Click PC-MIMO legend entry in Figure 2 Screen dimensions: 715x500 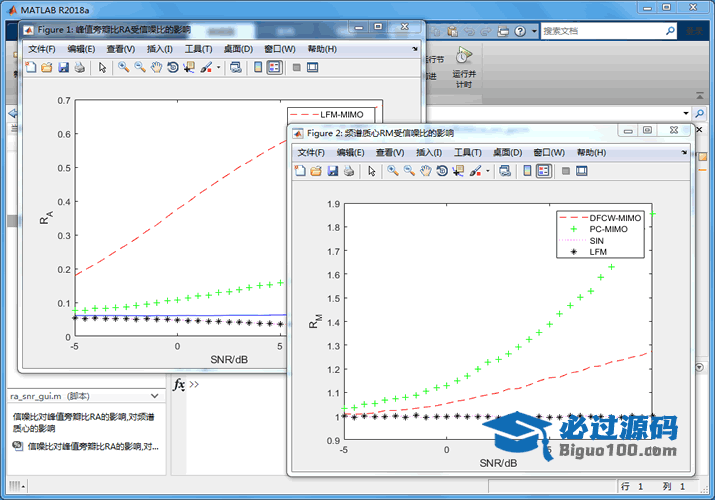pyautogui.click(x=600, y=229)
